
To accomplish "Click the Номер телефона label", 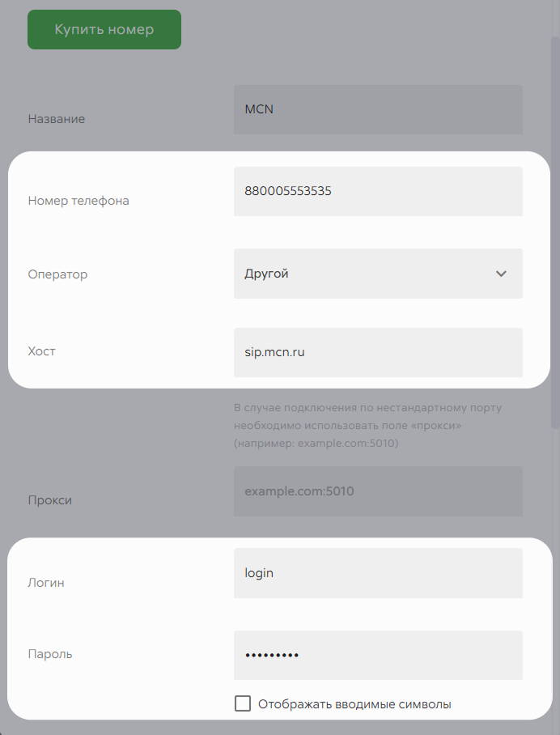I will [x=78, y=201].
